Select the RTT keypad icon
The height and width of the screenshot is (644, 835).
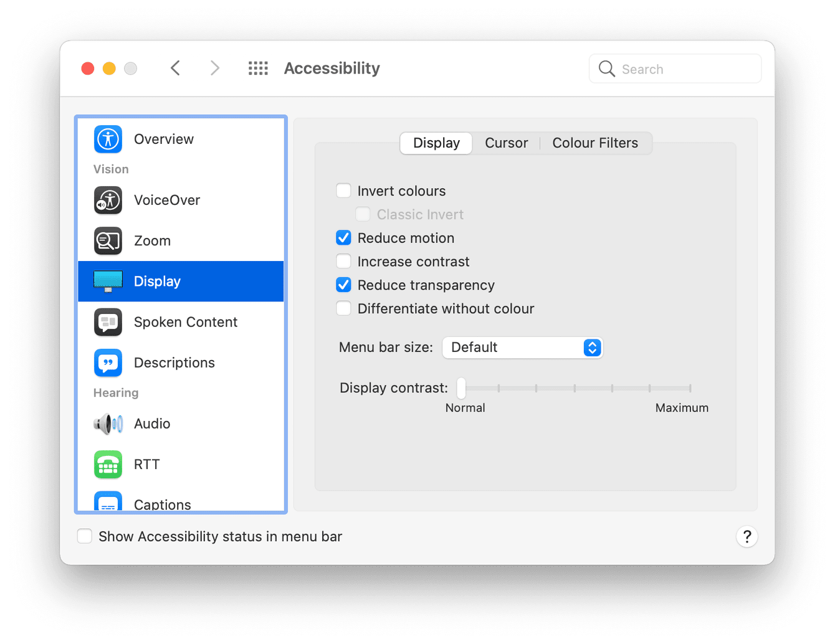pyautogui.click(x=108, y=464)
